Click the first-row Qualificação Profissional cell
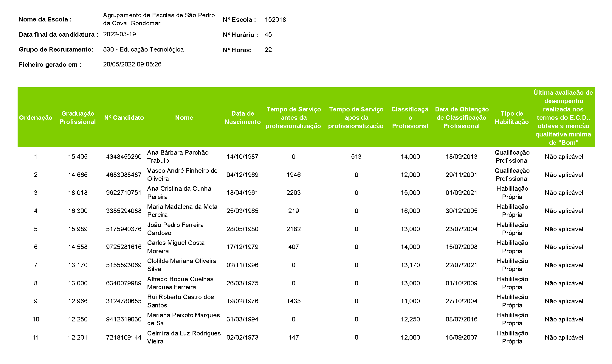 [x=512, y=156]
